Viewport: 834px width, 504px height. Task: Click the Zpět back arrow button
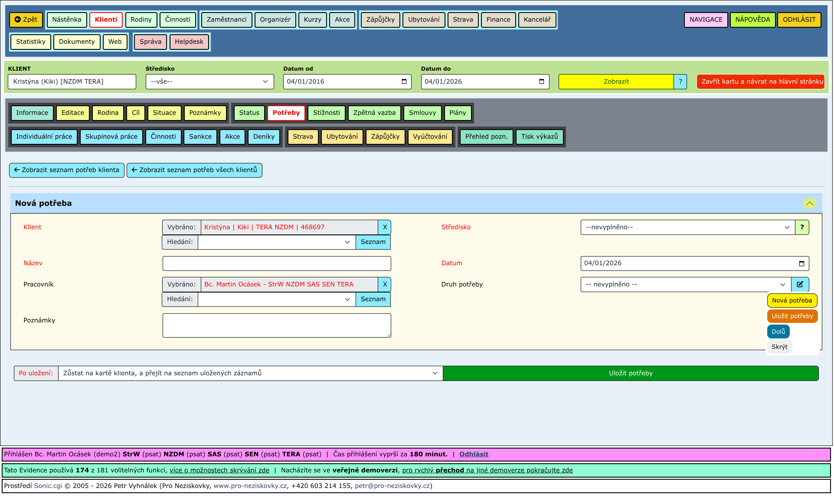[x=26, y=20]
